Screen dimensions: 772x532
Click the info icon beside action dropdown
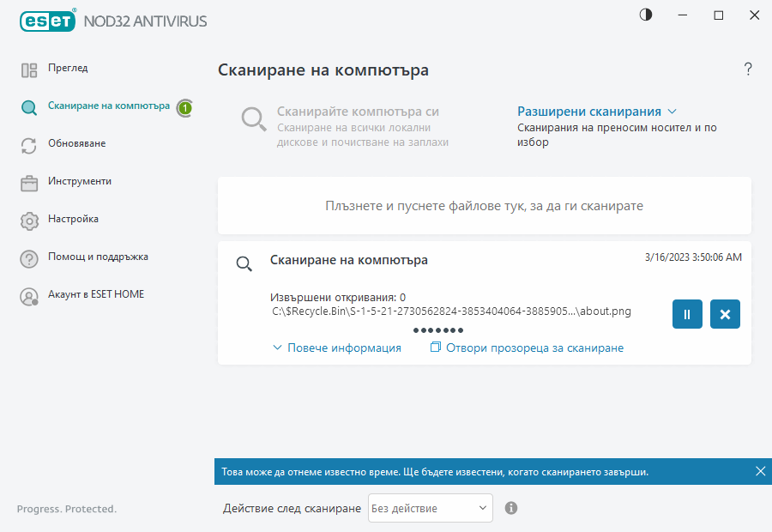tap(511, 508)
